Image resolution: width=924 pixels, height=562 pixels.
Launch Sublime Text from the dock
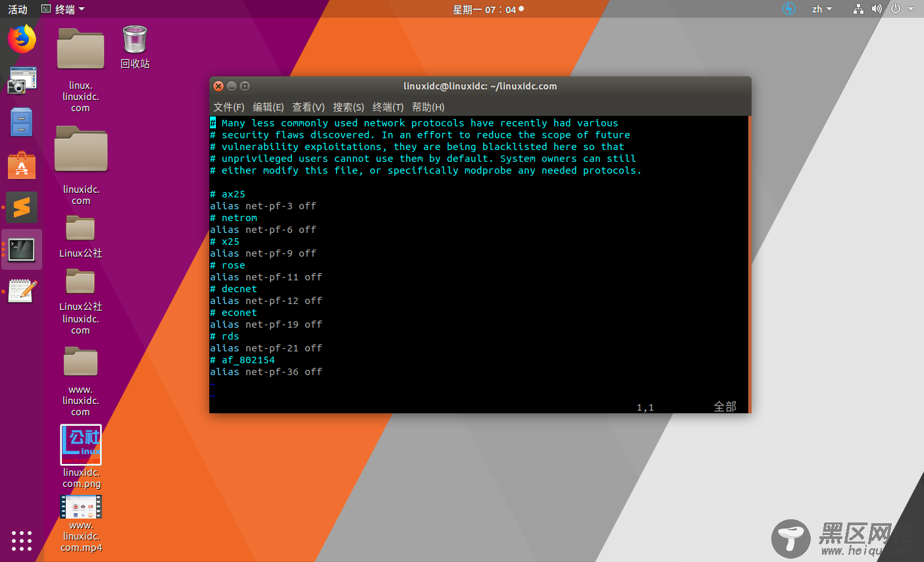[x=22, y=207]
